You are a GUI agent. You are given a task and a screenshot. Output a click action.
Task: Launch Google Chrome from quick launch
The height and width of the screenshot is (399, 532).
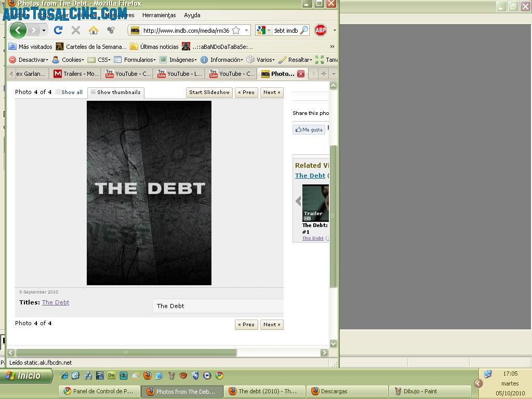coord(220,375)
